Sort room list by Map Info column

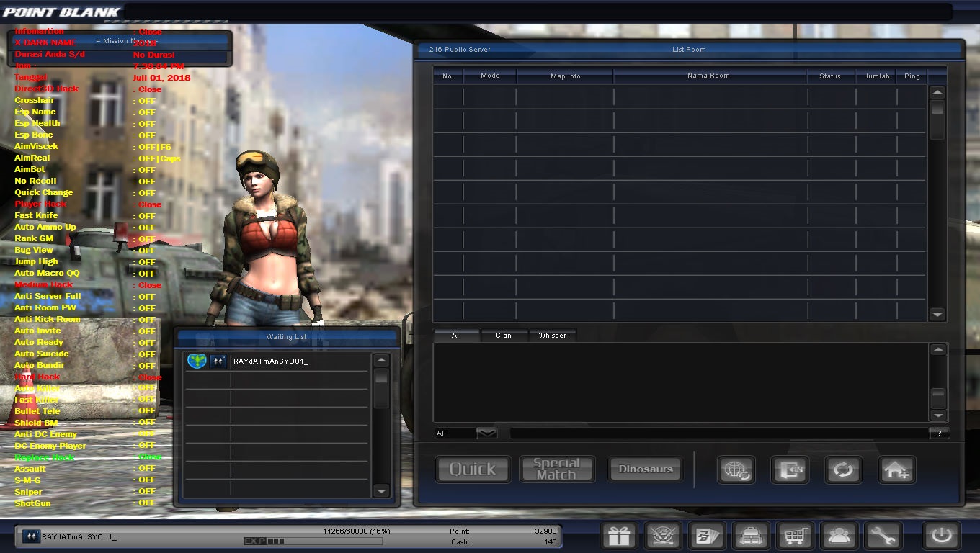point(566,76)
